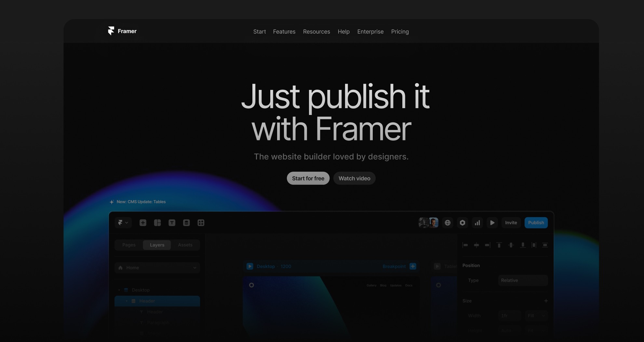Screen dimensions: 644x342
Task: Click the Align right icon
Action: tap(488, 245)
